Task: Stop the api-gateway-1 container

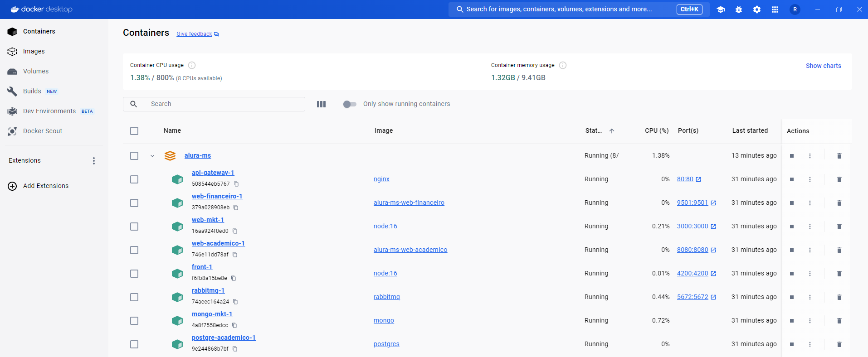Action: tap(792, 179)
